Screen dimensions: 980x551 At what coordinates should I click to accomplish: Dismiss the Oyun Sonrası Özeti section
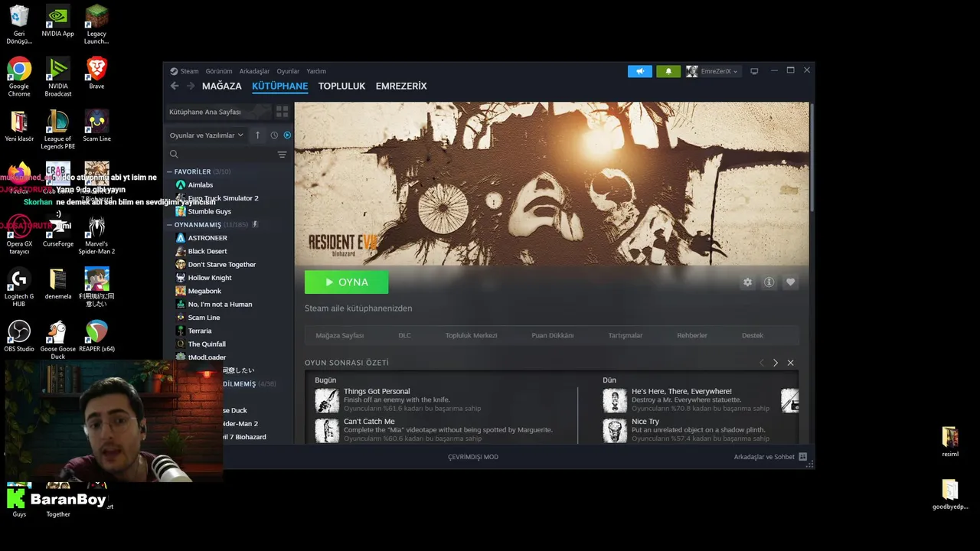790,363
